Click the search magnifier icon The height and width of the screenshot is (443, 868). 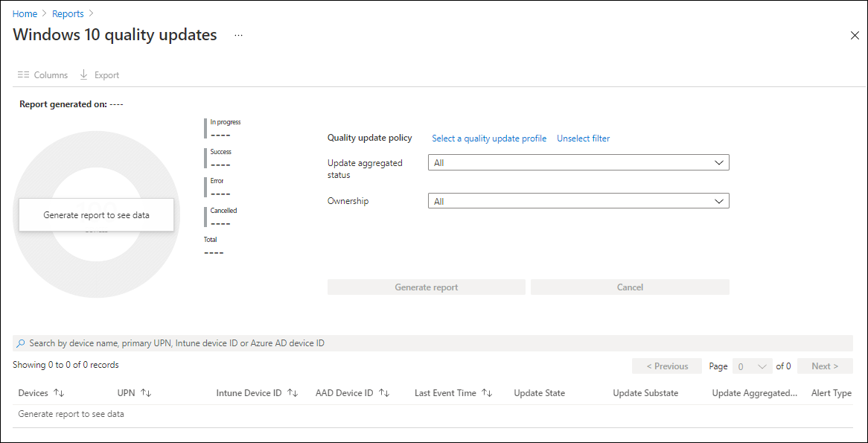(21, 343)
